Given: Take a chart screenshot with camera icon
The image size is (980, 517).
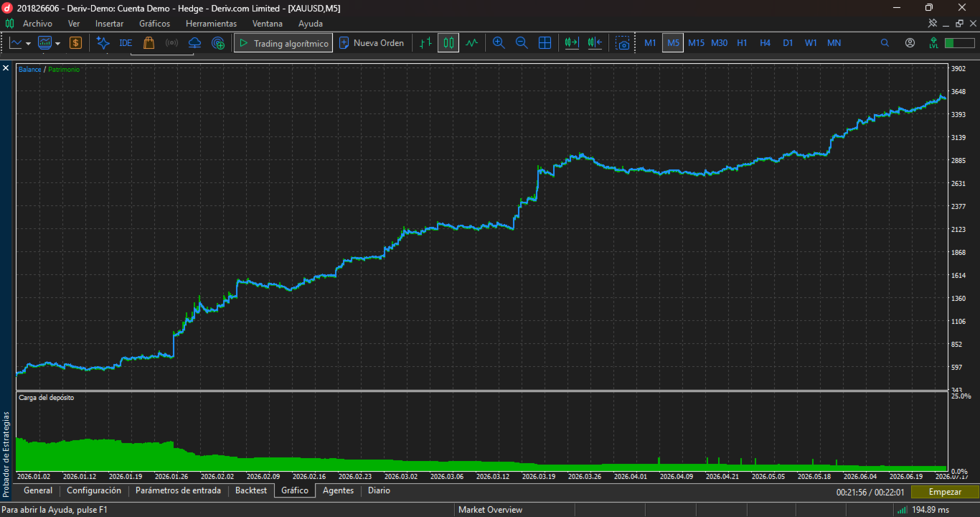Looking at the screenshot, I should pos(623,43).
